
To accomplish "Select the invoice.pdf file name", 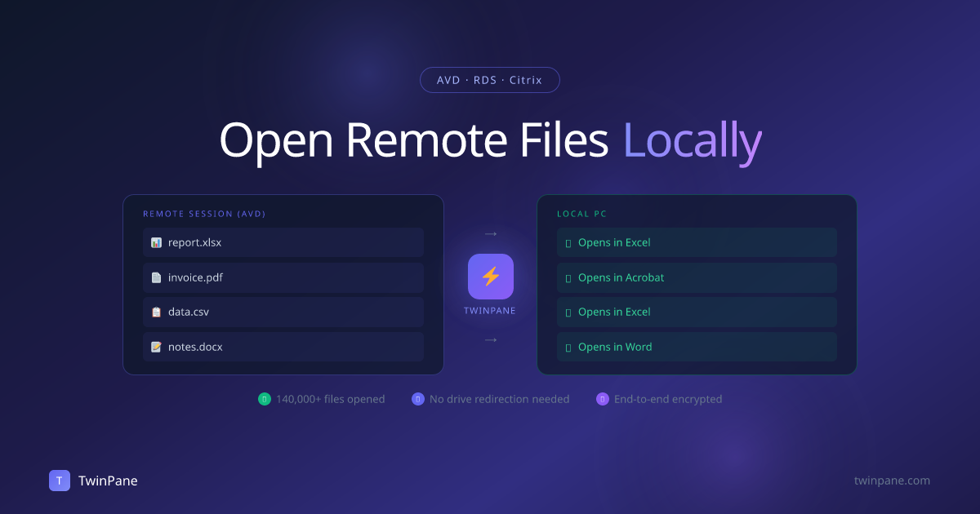I will pyautogui.click(x=195, y=277).
